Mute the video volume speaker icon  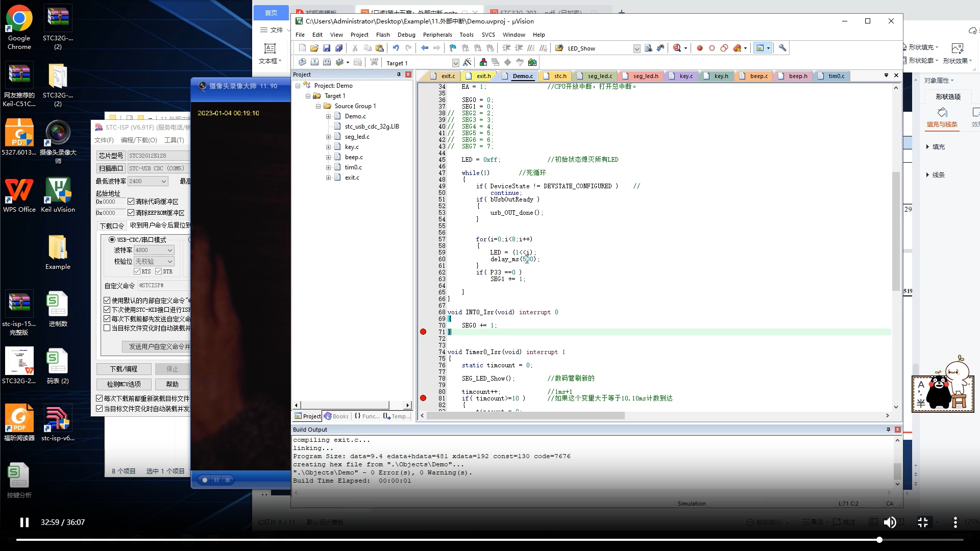[x=890, y=522]
